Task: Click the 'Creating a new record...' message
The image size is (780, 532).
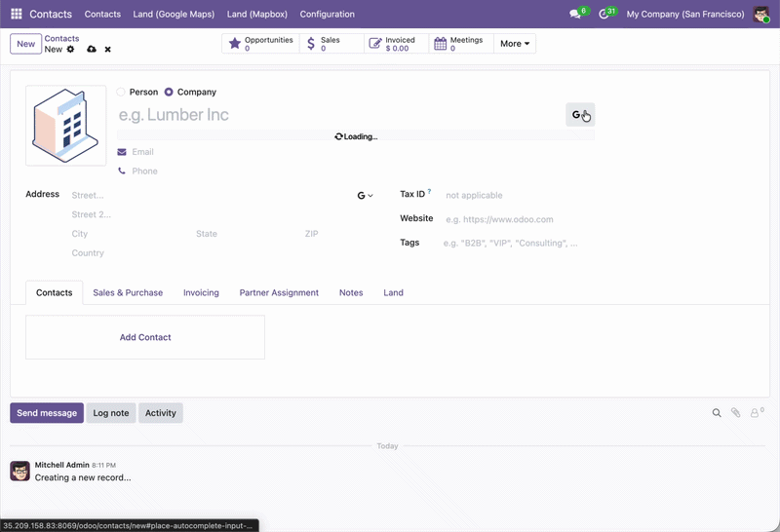Action: (83, 477)
